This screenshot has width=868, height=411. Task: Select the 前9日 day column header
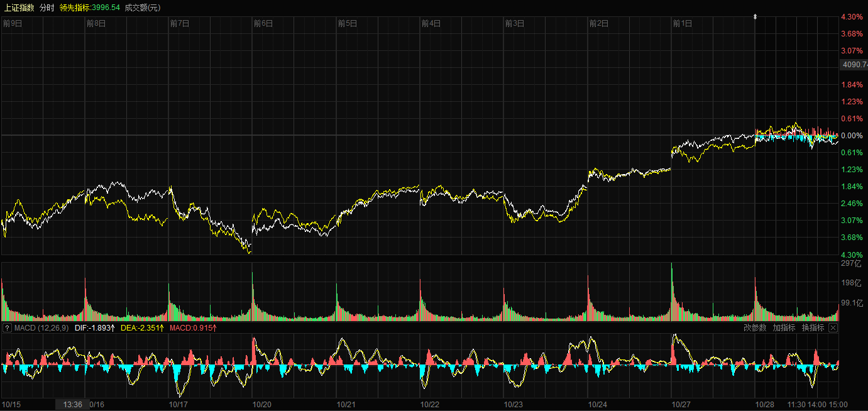(13, 24)
